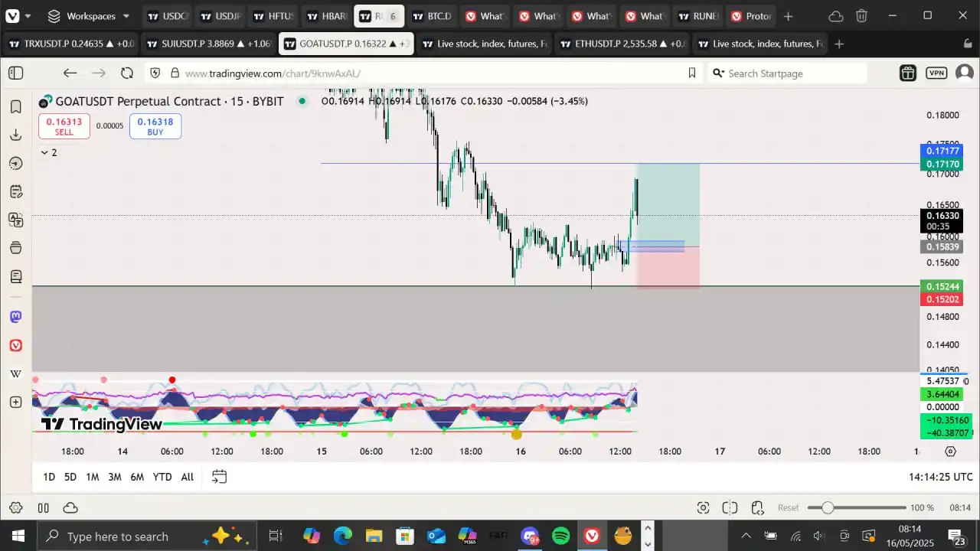980x551 pixels.
Task: Select the ETHUSDT.P tab
Action: coord(621,44)
